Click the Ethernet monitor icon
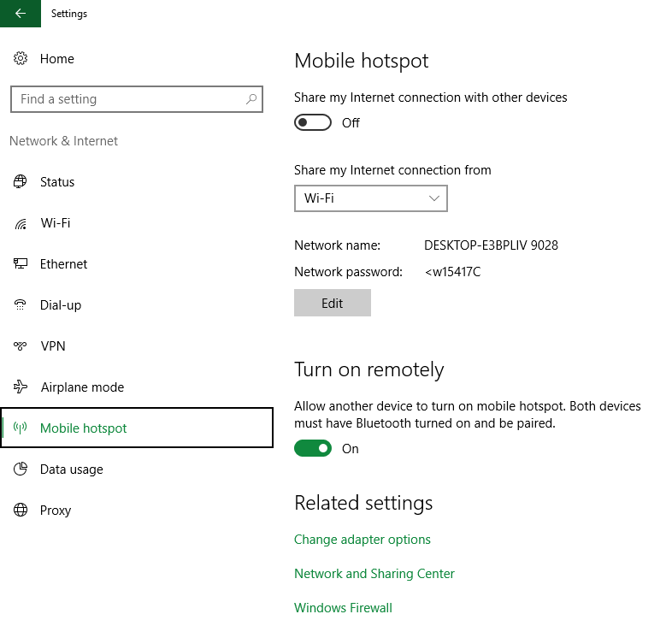This screenshot has height=620, width=672. [x=21, y=263]
